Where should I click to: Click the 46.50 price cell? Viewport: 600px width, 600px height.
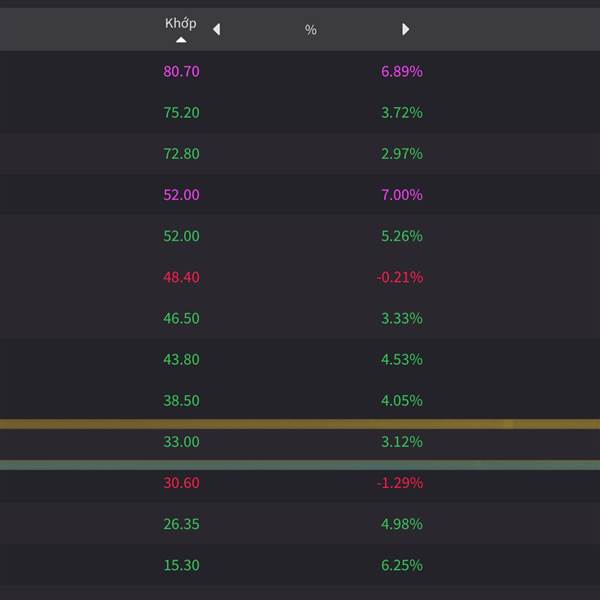coord(181,318)
